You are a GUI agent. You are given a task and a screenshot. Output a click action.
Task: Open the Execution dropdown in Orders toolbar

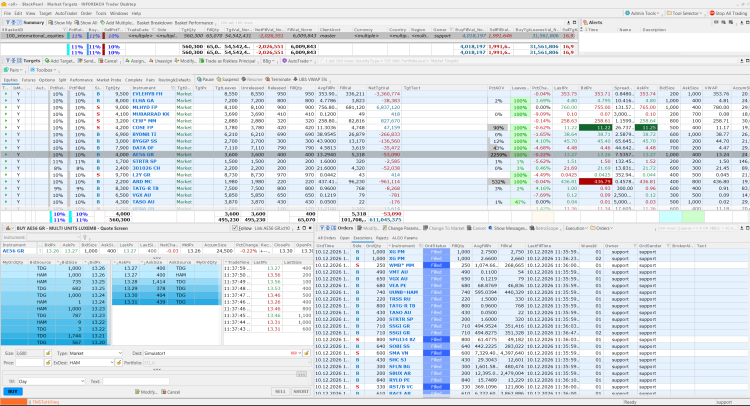[575, 228]
